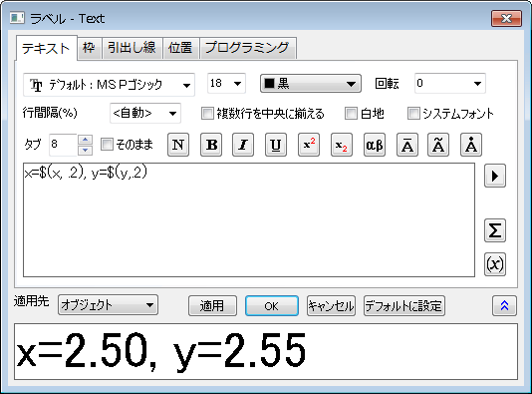Viewport: 532px width, 394px height.
Task: Open the 回転 rotation dropdown
Action: tap(450, 83)
